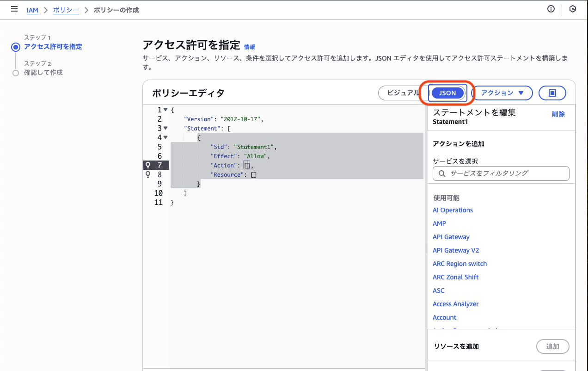
Task: Click the lightbulb hint on line 8
Action: coord(147,174)
